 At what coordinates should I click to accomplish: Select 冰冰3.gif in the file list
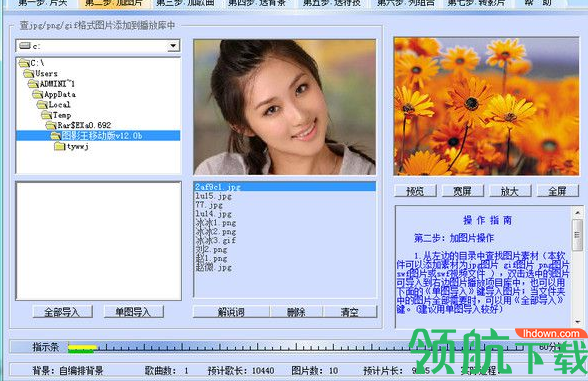pos(216,240)
